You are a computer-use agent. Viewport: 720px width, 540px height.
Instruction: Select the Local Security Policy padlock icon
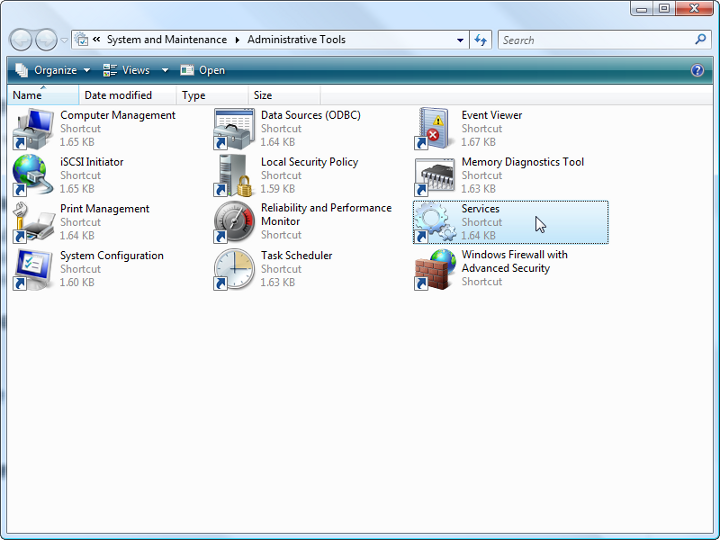(234, 175)
